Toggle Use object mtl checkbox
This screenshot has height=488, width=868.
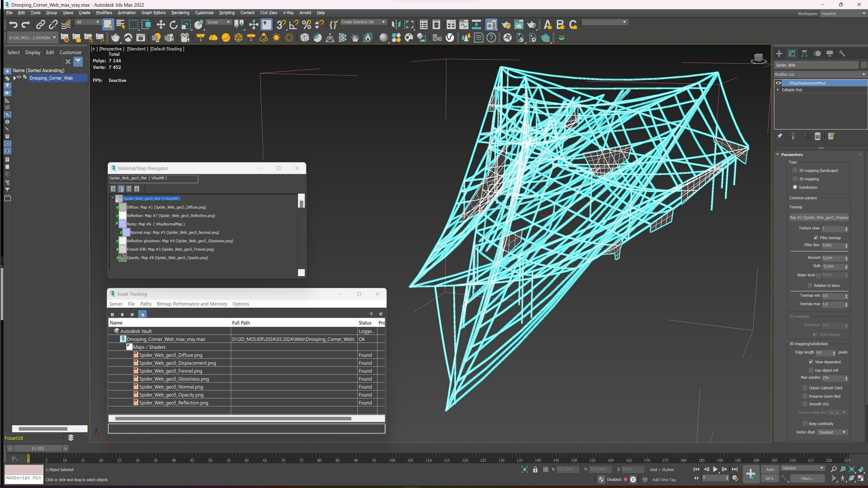(811, 370)
